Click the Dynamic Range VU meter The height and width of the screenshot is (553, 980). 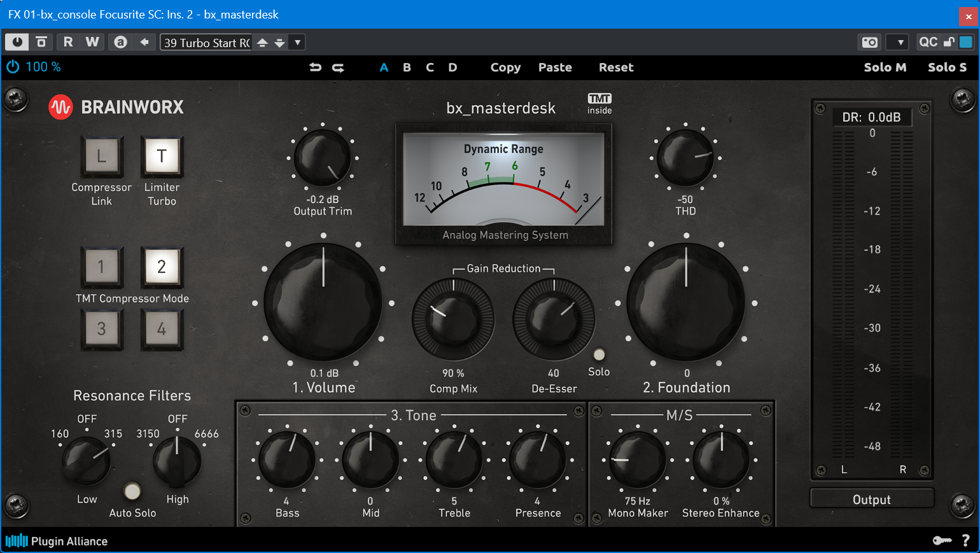pos(503,183)
